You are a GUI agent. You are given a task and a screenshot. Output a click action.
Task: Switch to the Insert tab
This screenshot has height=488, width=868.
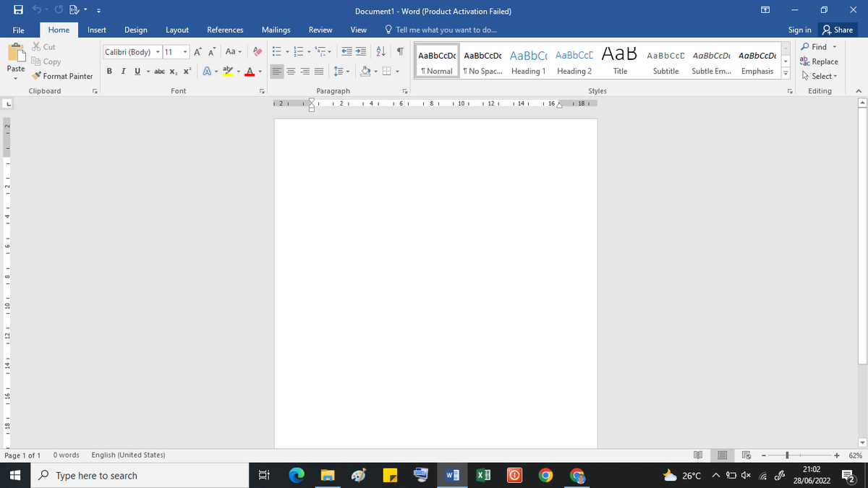[x=97, y=30]
